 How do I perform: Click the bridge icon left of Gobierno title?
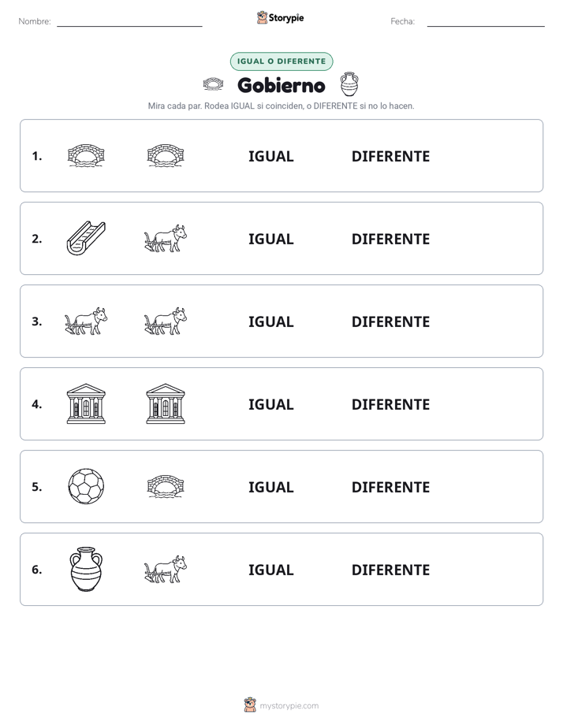213,84
